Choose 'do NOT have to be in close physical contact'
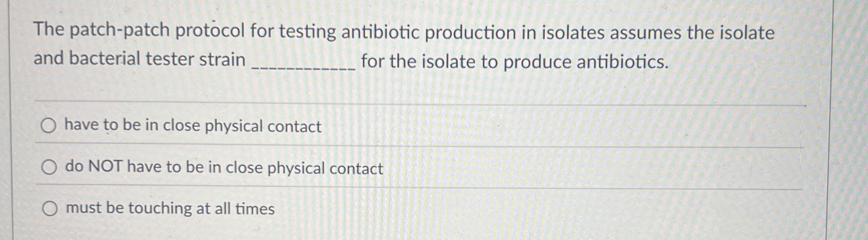This screenshot has width=868, height=240. [50, 167]
